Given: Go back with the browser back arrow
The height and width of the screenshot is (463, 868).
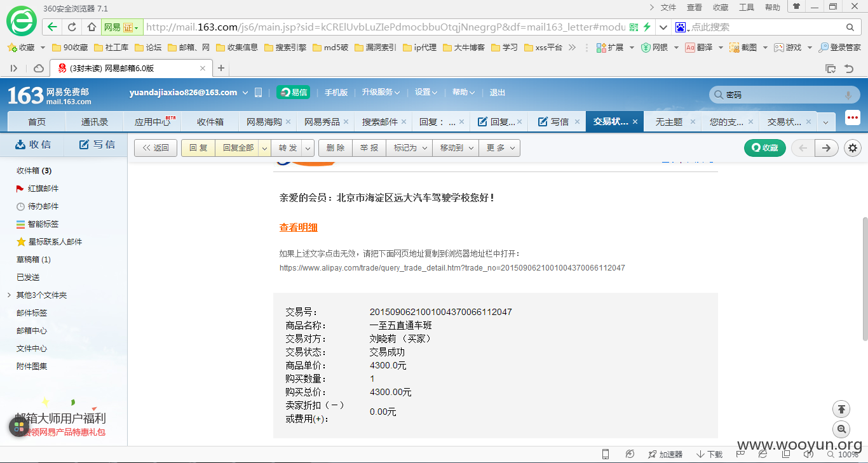Looking at the screenshot, I should (x=52, y=27).
